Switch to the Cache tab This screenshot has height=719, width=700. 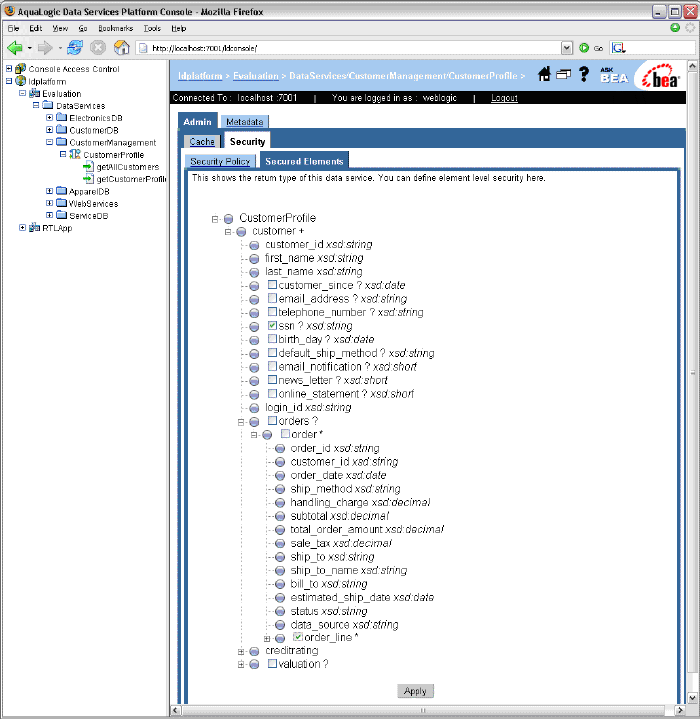(x=202, y=142)
